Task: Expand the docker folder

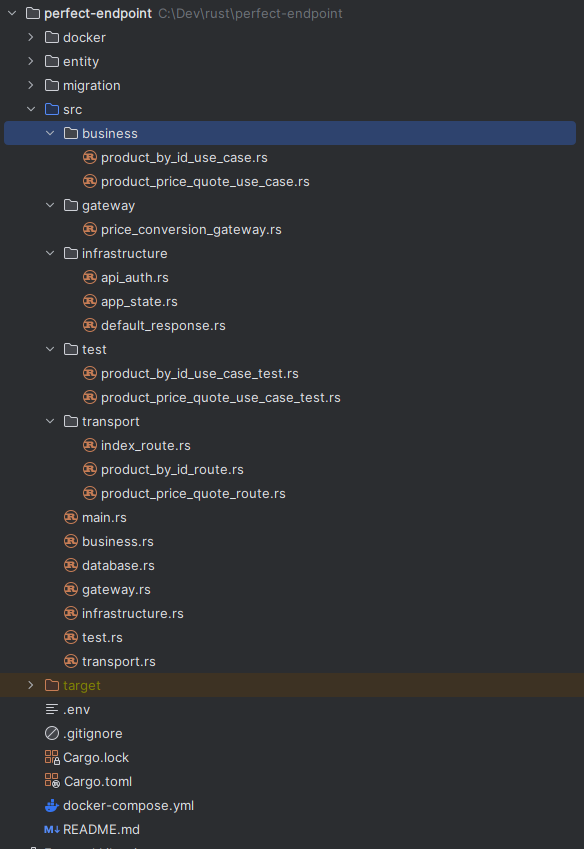Action: point(31,37)
